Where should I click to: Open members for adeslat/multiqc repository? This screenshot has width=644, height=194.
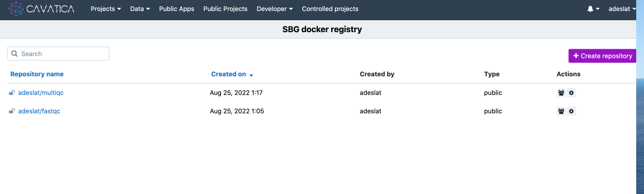[x=561, y=93]
